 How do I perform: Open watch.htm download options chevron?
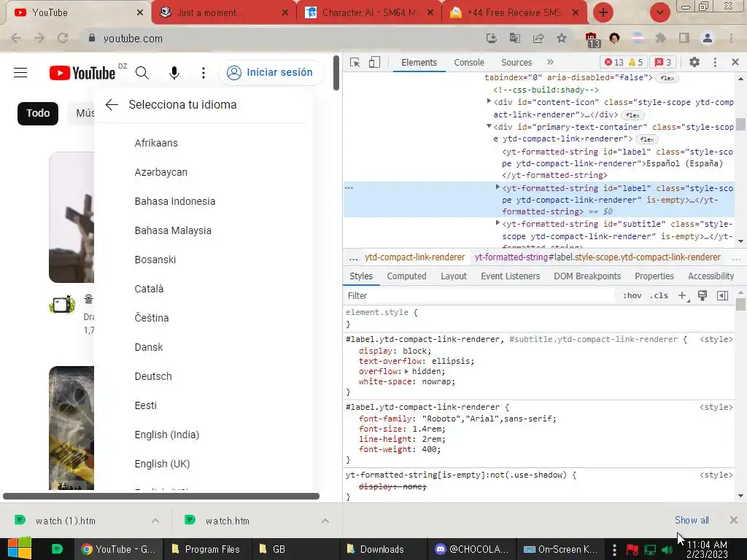coord(325,521)
